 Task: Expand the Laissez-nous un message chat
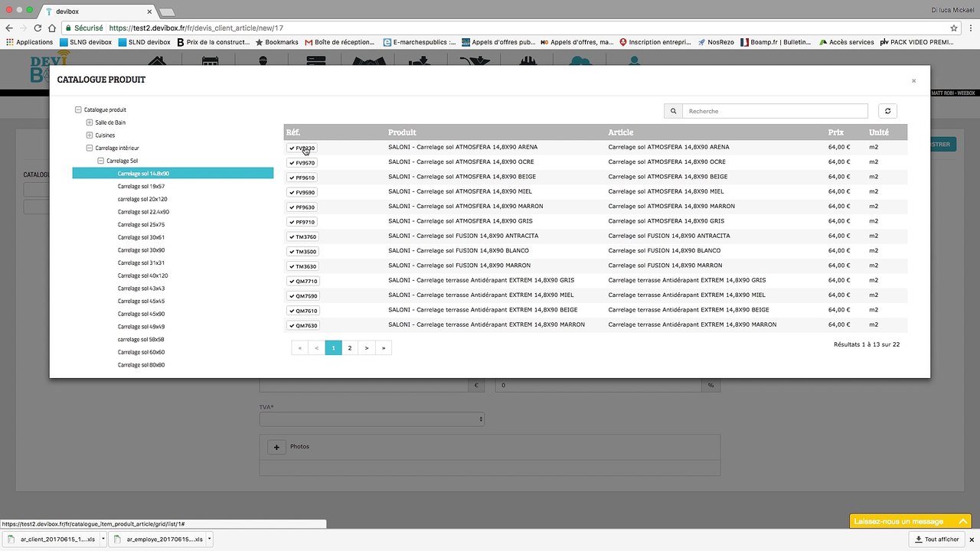911,521
